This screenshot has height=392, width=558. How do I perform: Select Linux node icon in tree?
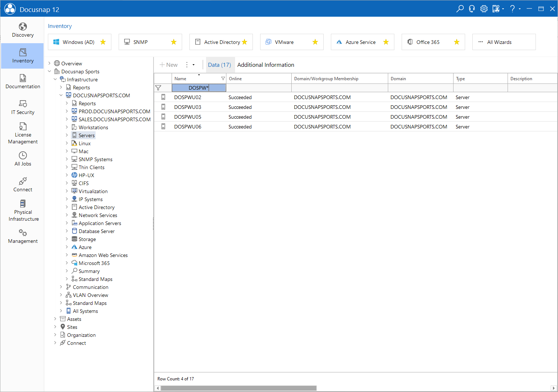click(74, 143)
